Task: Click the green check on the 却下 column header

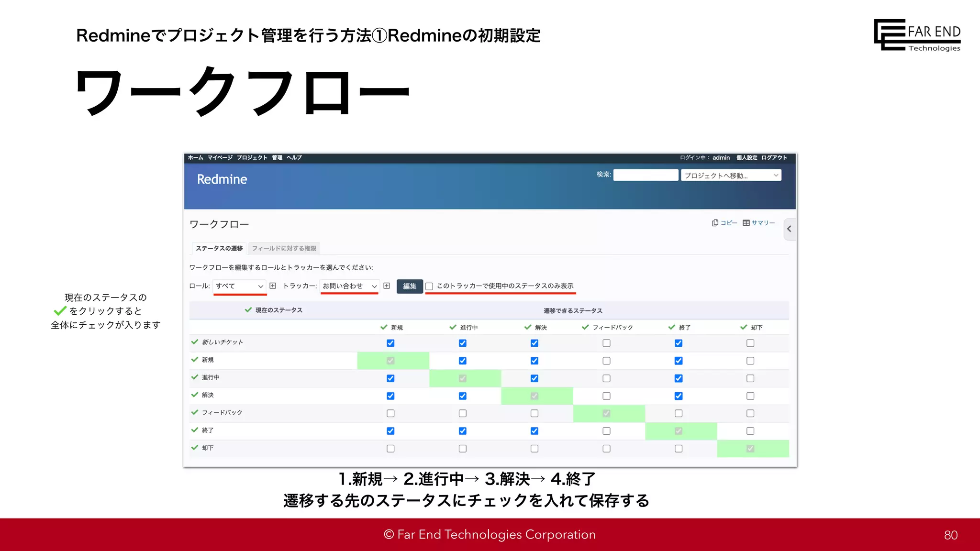Action: (x=744, y=327)
